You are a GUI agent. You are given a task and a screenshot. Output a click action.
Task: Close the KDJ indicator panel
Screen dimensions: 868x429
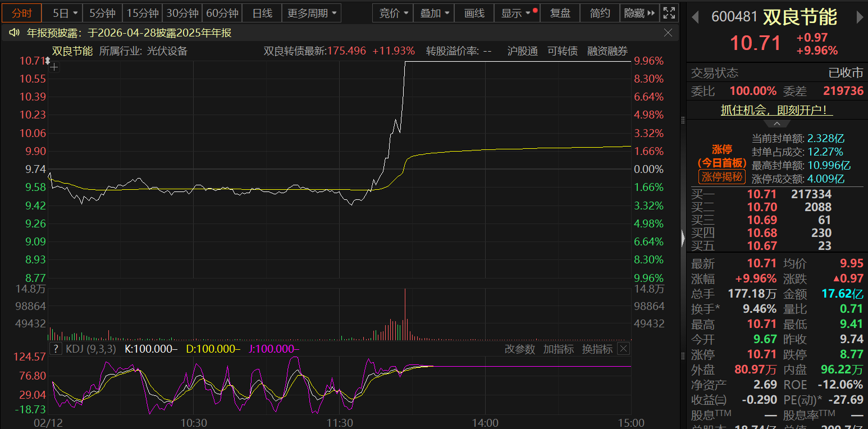pyautogui.click(x=623, y=349)
